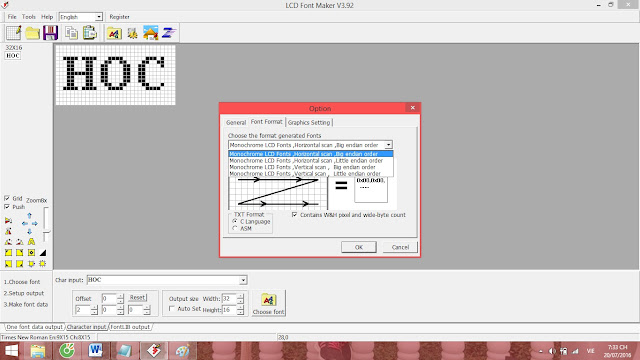Open the File menu

tap(12, 17)
